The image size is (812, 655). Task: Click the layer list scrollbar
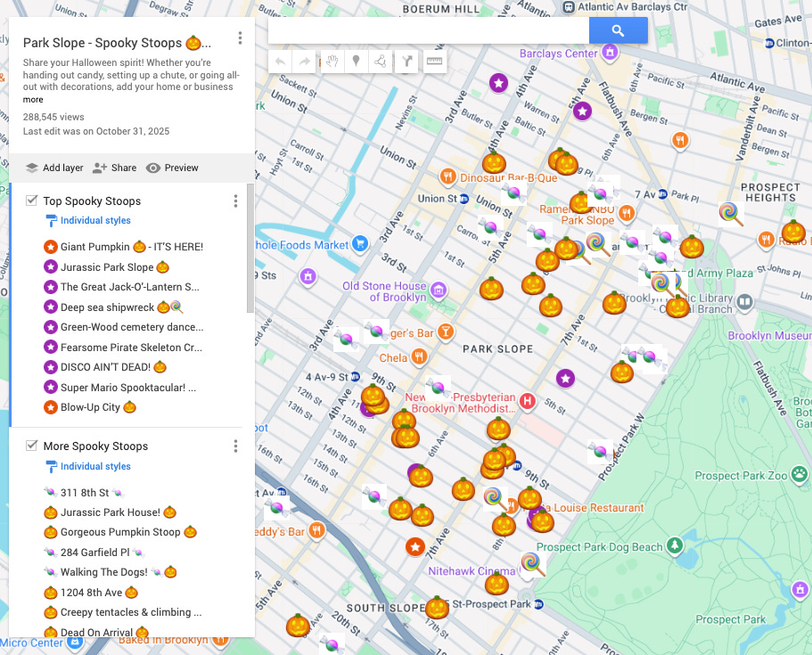click(250, 249)
